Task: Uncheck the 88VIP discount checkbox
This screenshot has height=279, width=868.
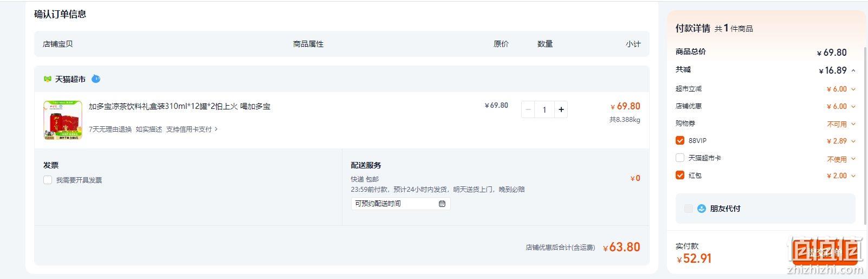Action: tap(680, 141)
